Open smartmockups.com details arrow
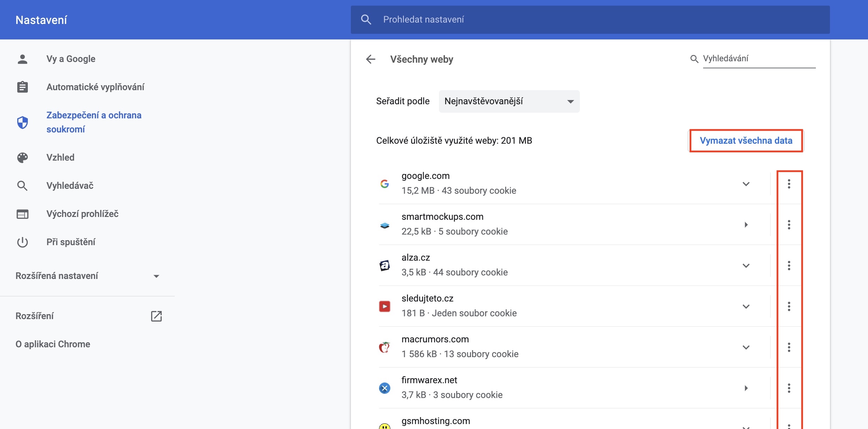Image resolution: width=868 pixels, height=429 pixels. click(x=746, y=225)
